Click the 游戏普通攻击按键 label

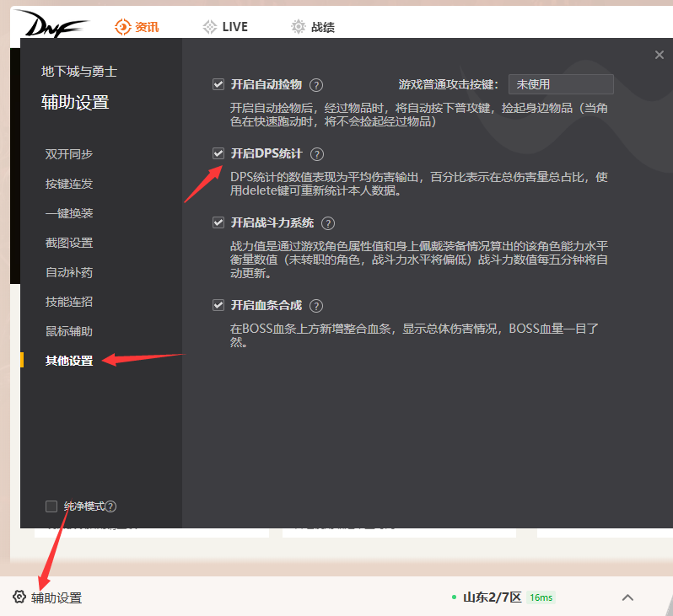tap(448, 84)
